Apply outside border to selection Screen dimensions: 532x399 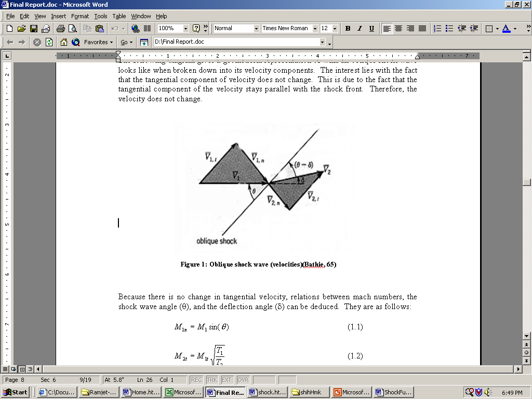pos(489,29)
